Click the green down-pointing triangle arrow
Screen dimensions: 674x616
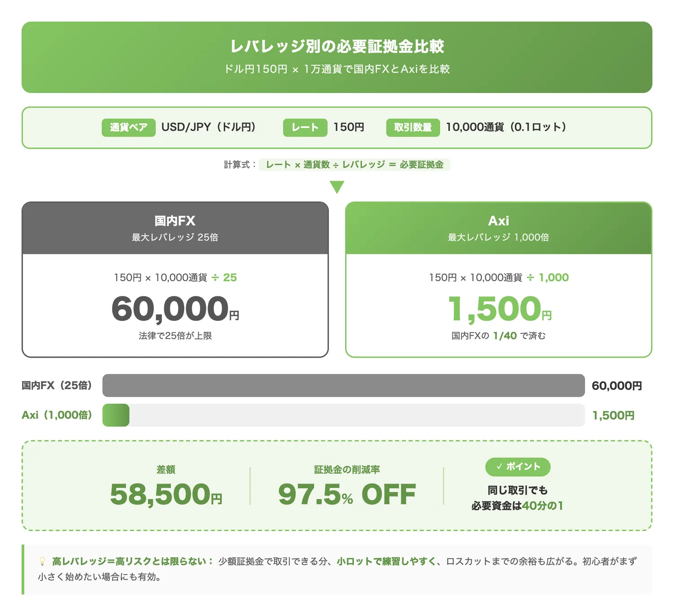pos(337,187)
